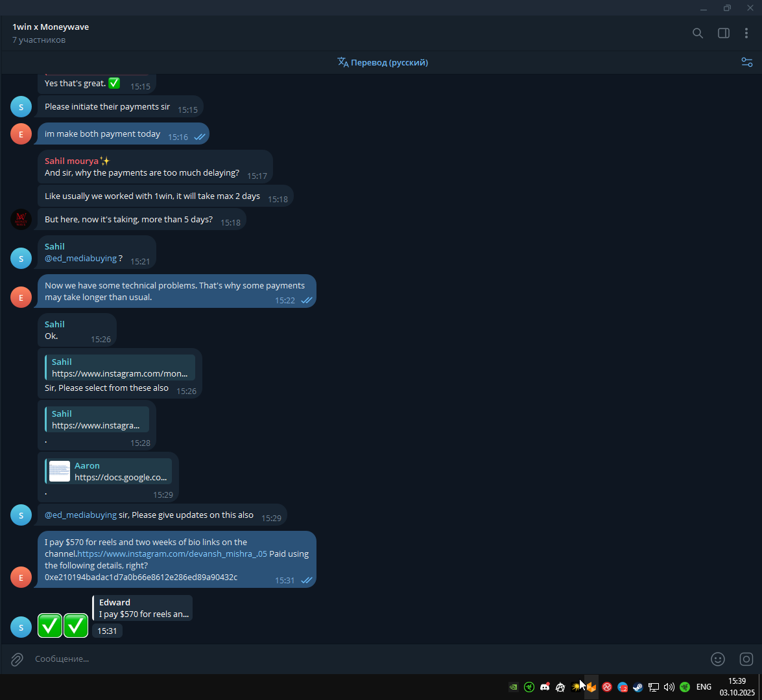
Task: Jump to quoted Edward $570 reply
Action: (x=143, y=608)
